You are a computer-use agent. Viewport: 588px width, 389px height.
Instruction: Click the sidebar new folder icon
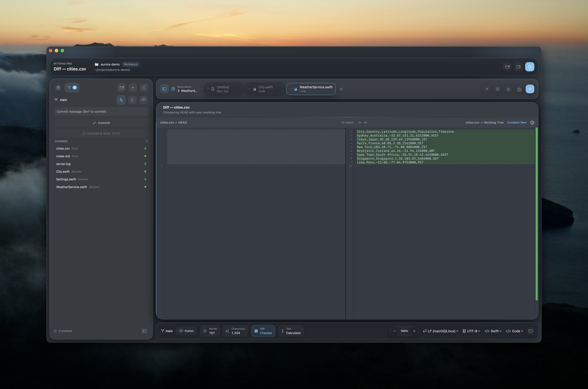(x=122, y=87)
